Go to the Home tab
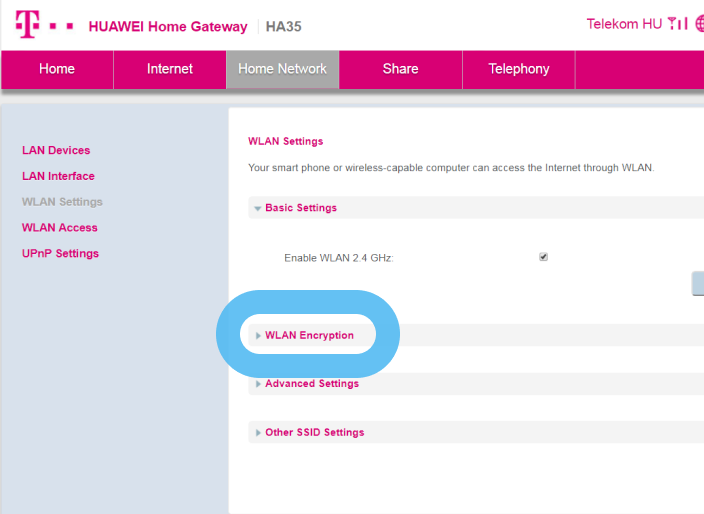Screen dimensions: 704x514 [57, 69]
